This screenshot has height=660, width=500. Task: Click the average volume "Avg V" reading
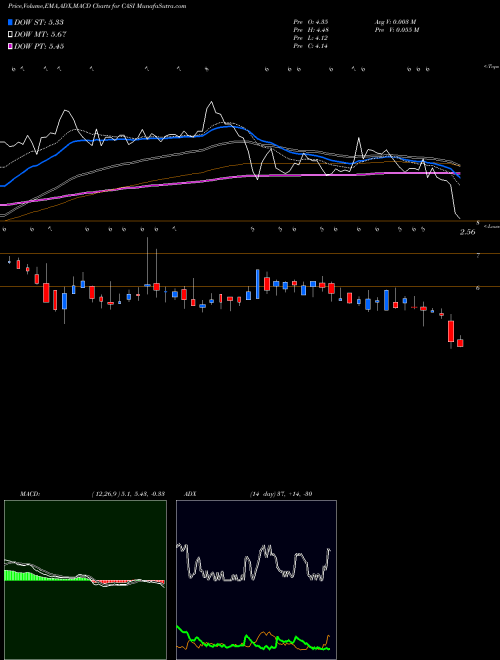pyautogui.click(x=395, y=22)
